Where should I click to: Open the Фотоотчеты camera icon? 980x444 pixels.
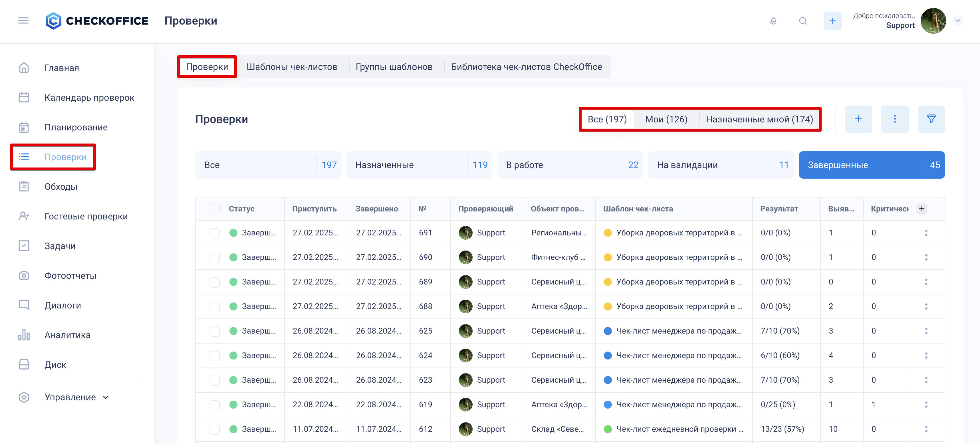point(24,275)
